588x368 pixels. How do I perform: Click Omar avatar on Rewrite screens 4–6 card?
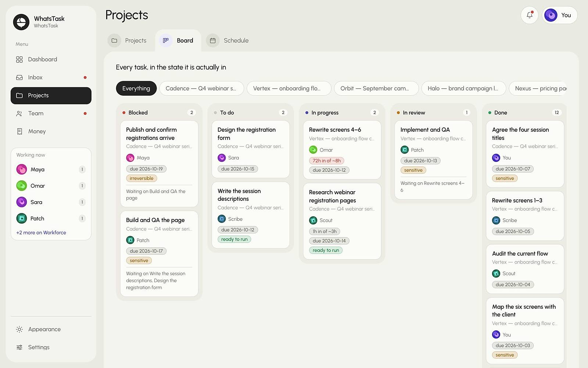point(313,150)
